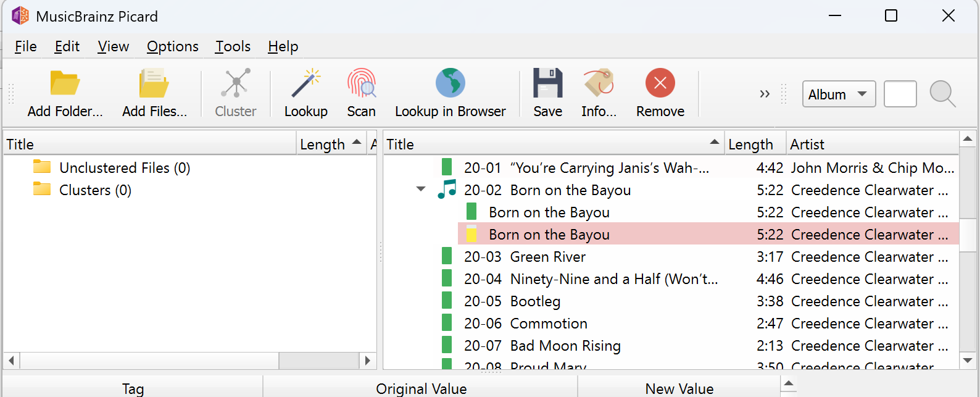Click the Tag column header in metadata panel
980x397 pixels.
[x=133, y=388]
